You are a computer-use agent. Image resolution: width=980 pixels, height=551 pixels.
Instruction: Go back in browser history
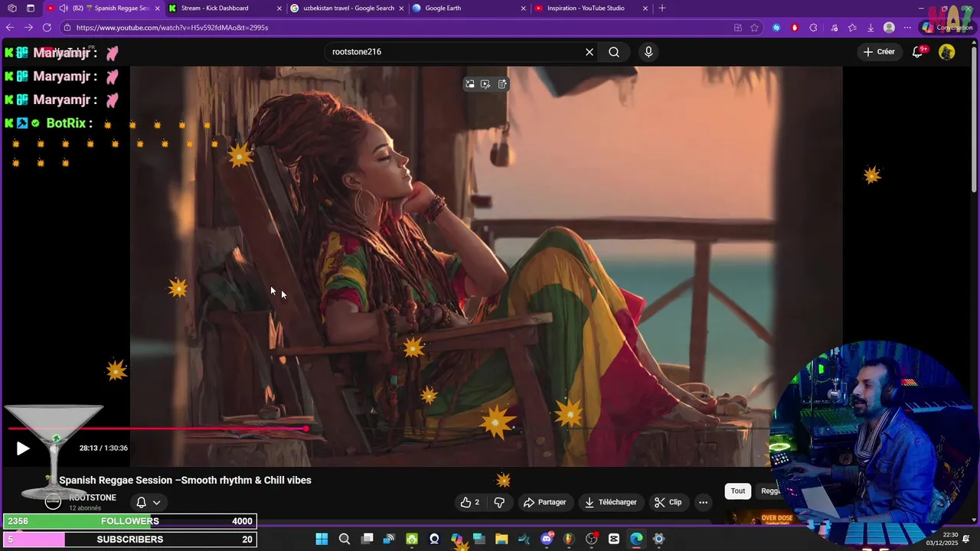[x=10, y=28]
